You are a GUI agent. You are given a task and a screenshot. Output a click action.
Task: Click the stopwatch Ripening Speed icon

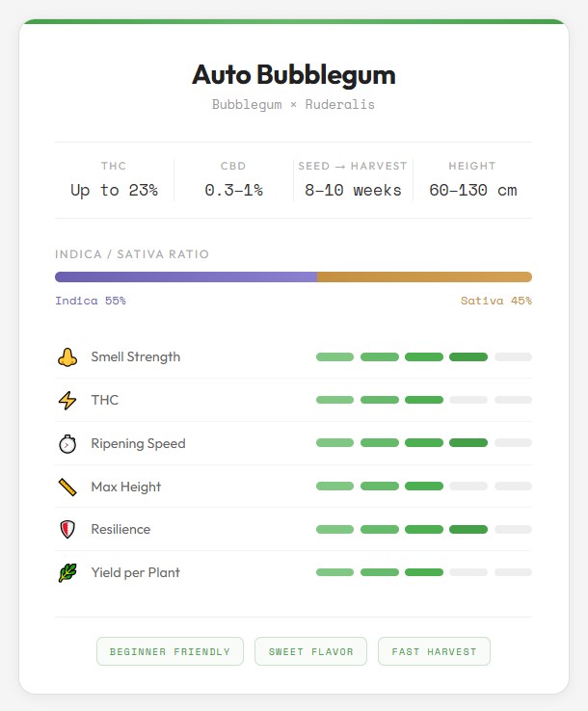tap(67, 444)
